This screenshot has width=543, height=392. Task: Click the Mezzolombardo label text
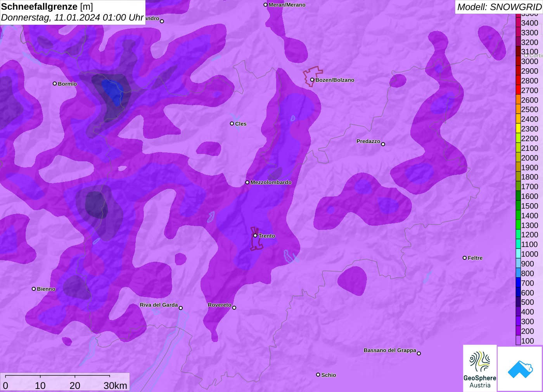point(271,182)
